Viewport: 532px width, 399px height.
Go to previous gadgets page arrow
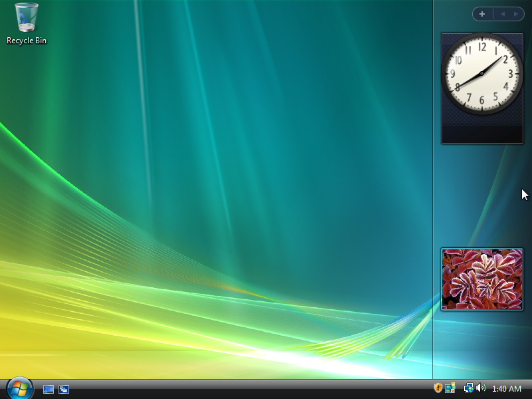[503, 14]
